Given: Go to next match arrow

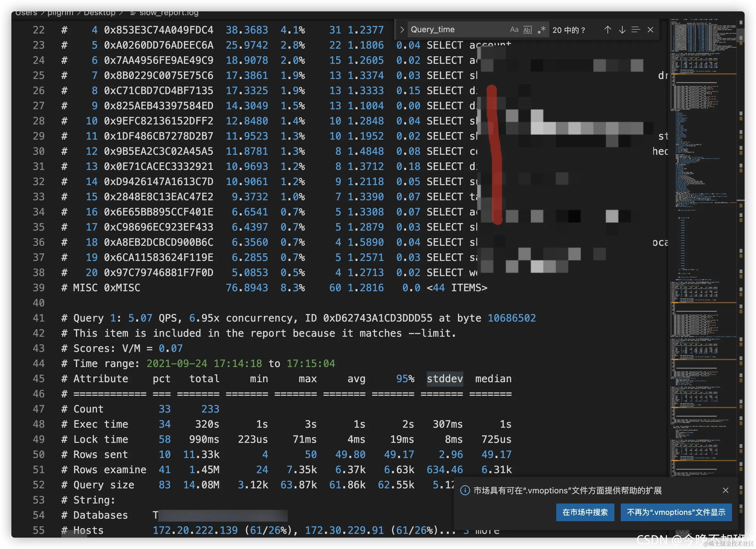Looking at the screenshot, I should coord(622,30).
